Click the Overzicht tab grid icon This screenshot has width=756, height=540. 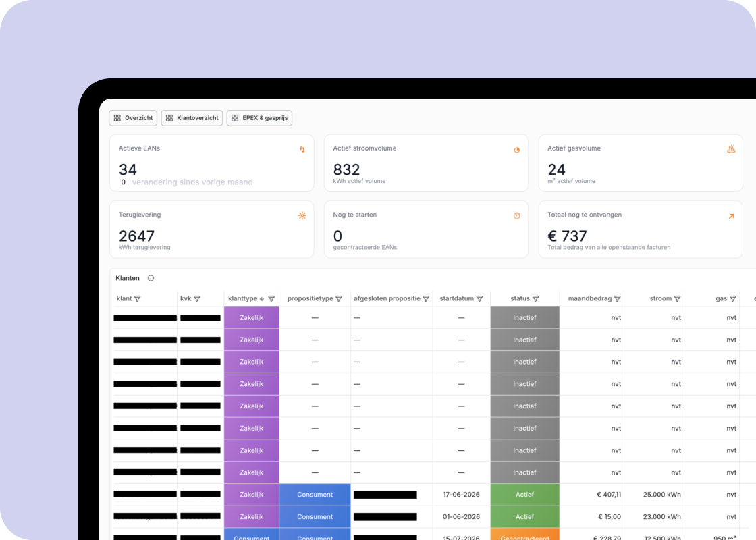(117, 118)
